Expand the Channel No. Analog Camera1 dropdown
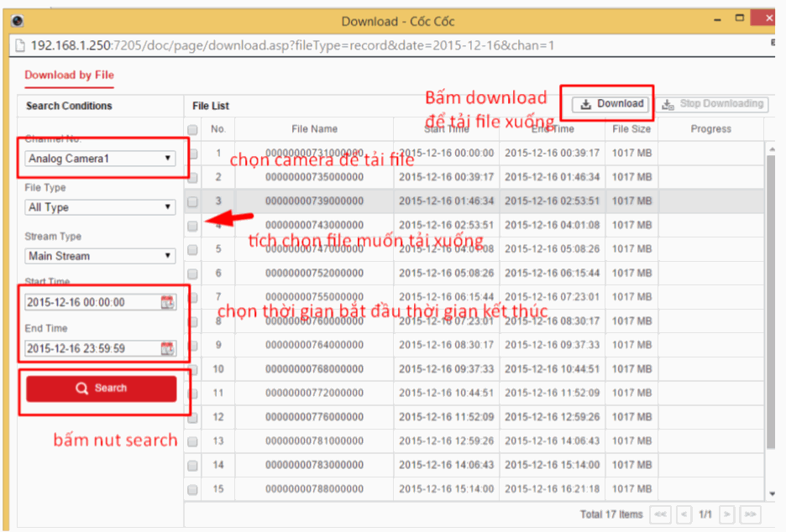Screen dimensions: 786x532 (100, 158)
